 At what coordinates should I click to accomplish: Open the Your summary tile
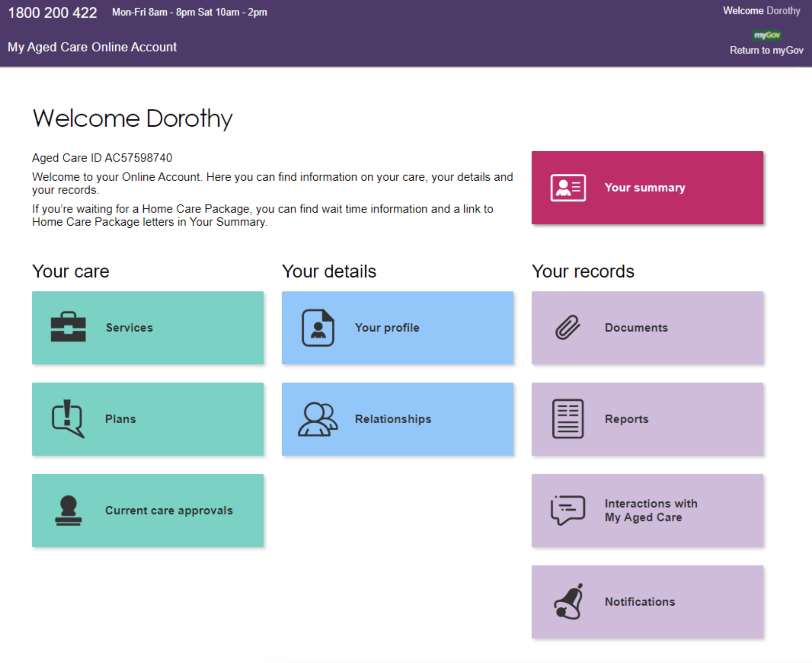click(x=647, y=187)
